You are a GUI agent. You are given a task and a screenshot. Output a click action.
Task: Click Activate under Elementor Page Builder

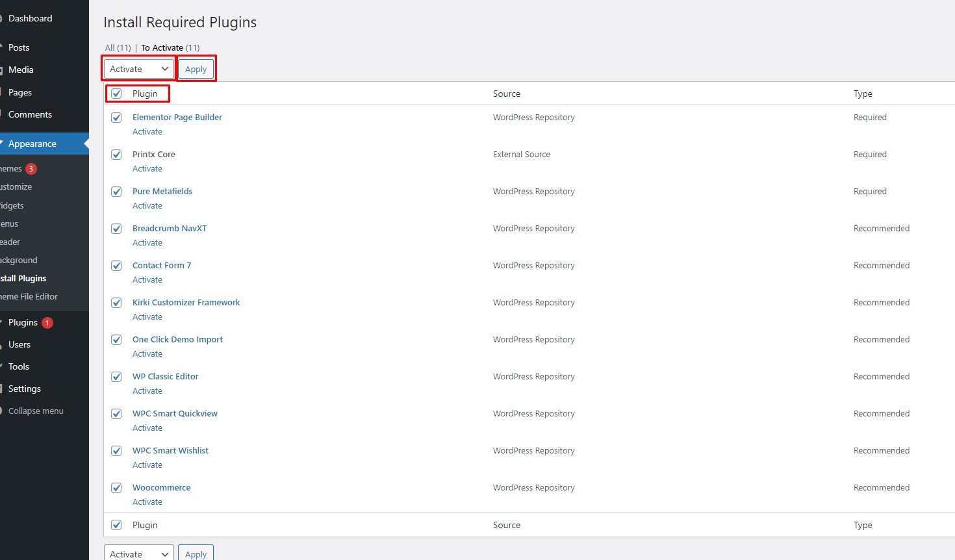point(147,131)
